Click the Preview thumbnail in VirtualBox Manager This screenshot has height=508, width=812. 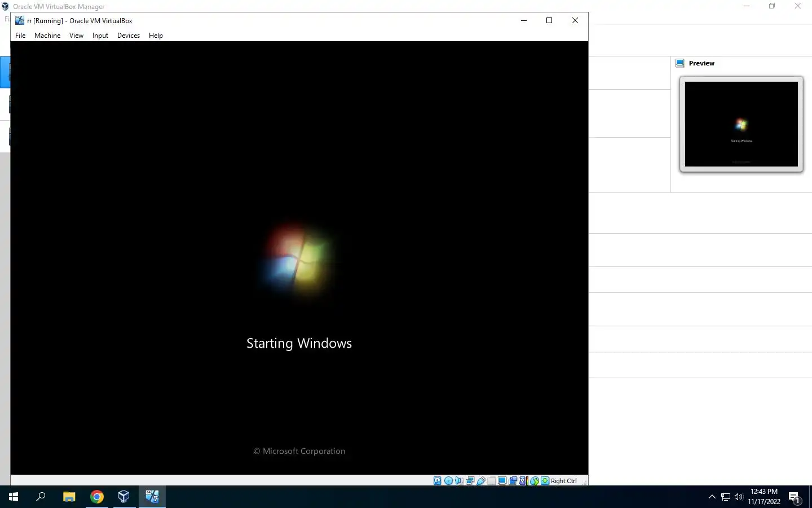(x=742, y=124)
